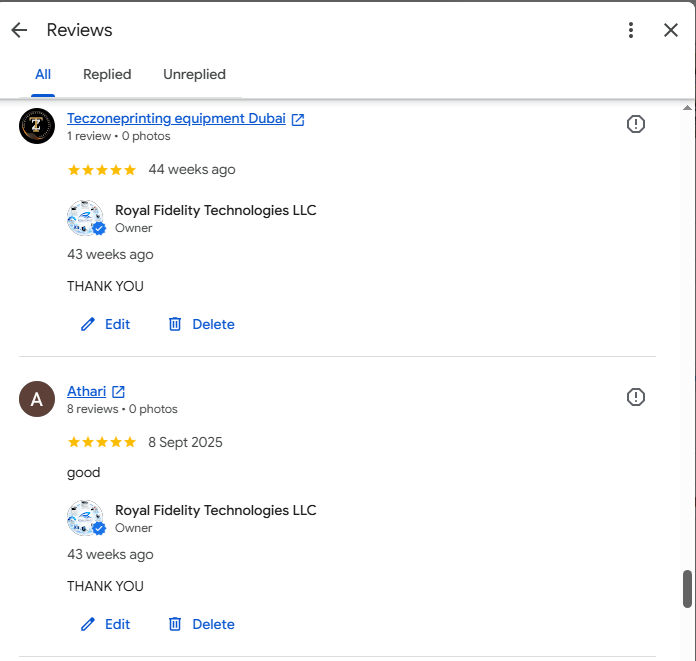Image resolution: width=696 pixels, height=661 pixels.
Task: Click the '44 weeks ago' review date
Action: [192, 170]
